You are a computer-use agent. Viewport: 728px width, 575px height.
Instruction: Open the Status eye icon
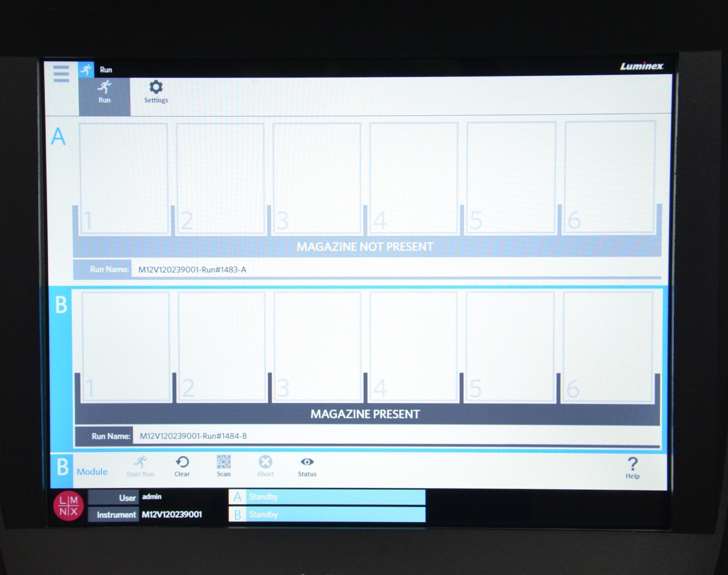click(x=307, y=466)
